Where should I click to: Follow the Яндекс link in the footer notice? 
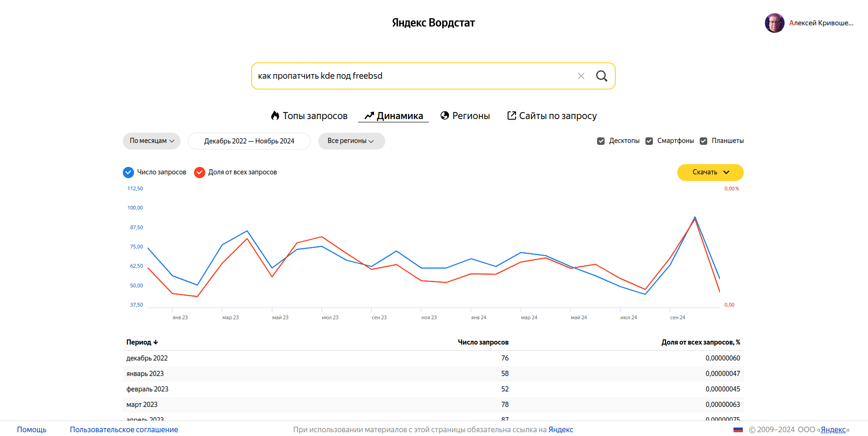tap(561, 429)
